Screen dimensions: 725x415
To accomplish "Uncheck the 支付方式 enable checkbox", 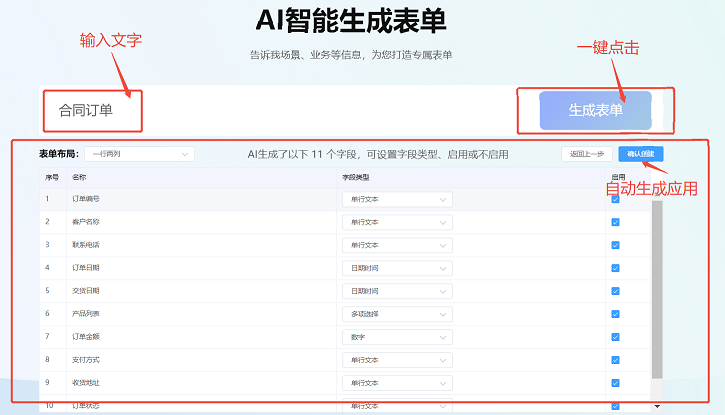I will click(615, 359).
